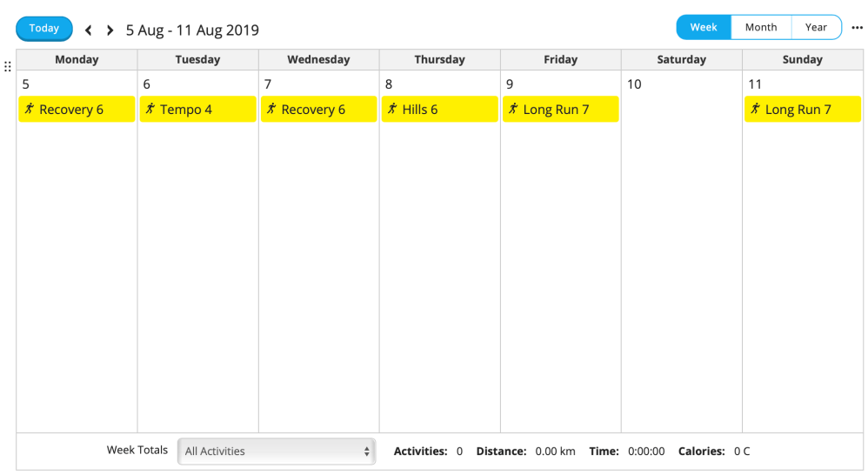Click the running icon on Tempo 4
This screenshot has height=475, width=868.
click(150, 109)
